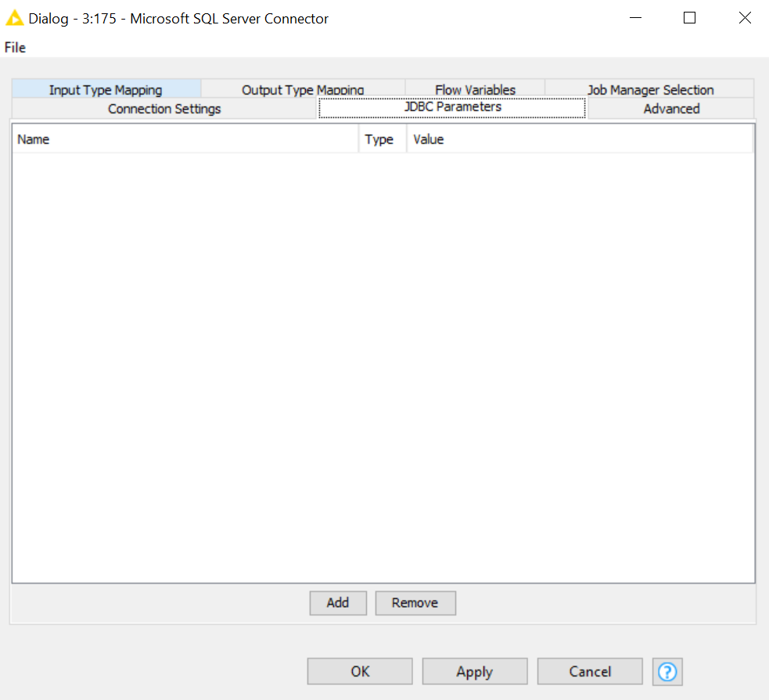Switch to the Input Type Mapping tab
Screen dimensions: 769x700
point(106,88)
